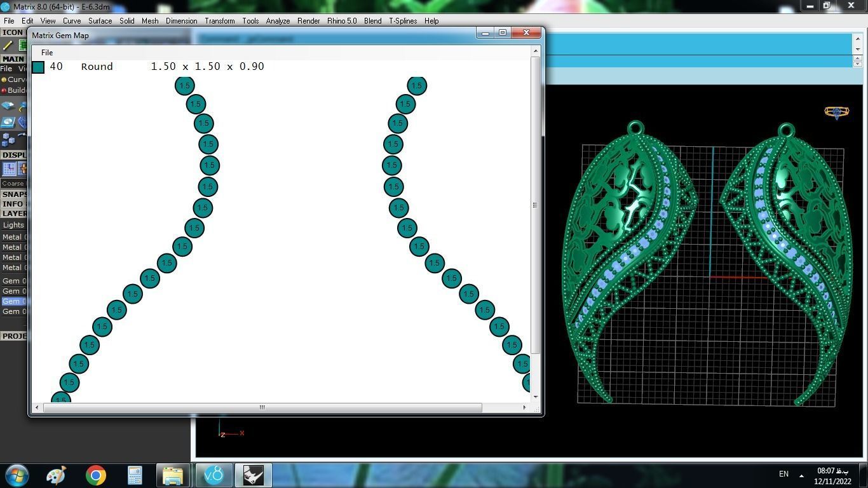The width and height of the screenshot is (868, 488).
Task: Open the File menu in the Matrix menu bar
Action: pyautogui.click(x=9, y=21)
